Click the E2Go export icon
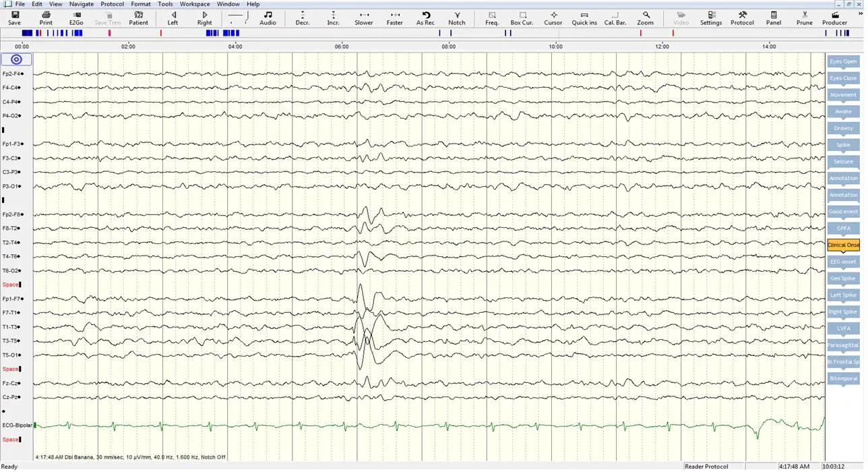 pos(75,18)
